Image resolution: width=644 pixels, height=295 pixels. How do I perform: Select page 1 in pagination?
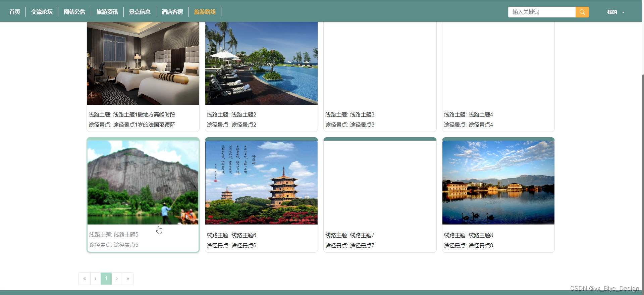(106, 279)
